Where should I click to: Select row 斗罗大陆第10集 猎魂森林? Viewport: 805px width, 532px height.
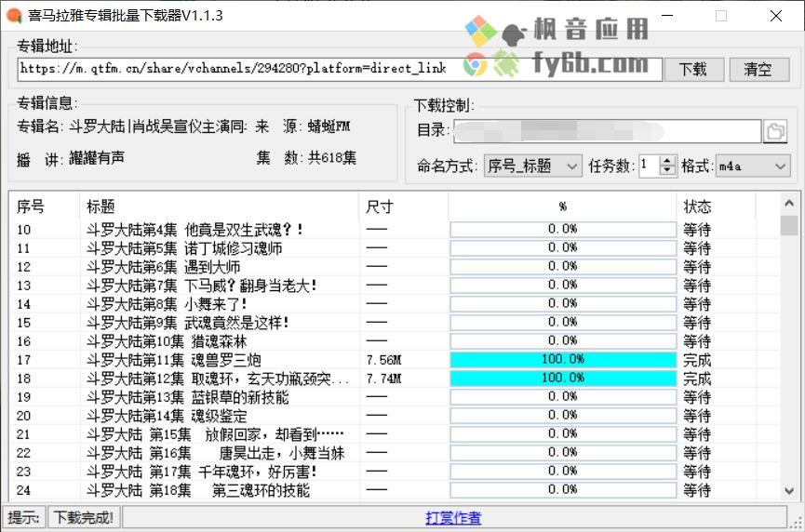[x=395, y=341]
